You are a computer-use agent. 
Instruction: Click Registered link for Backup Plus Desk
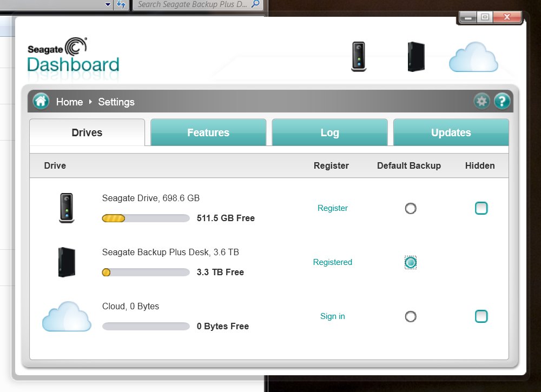point(333,262)
